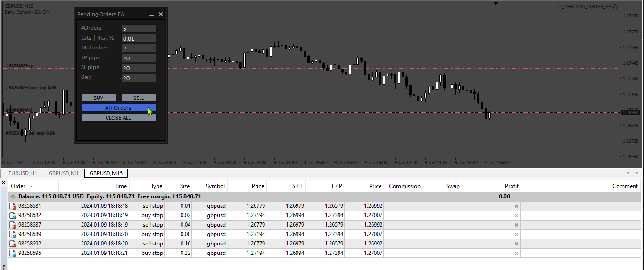Click the smiley EA status icon at top right
This screenshot has width=644, height=270.
615,7
